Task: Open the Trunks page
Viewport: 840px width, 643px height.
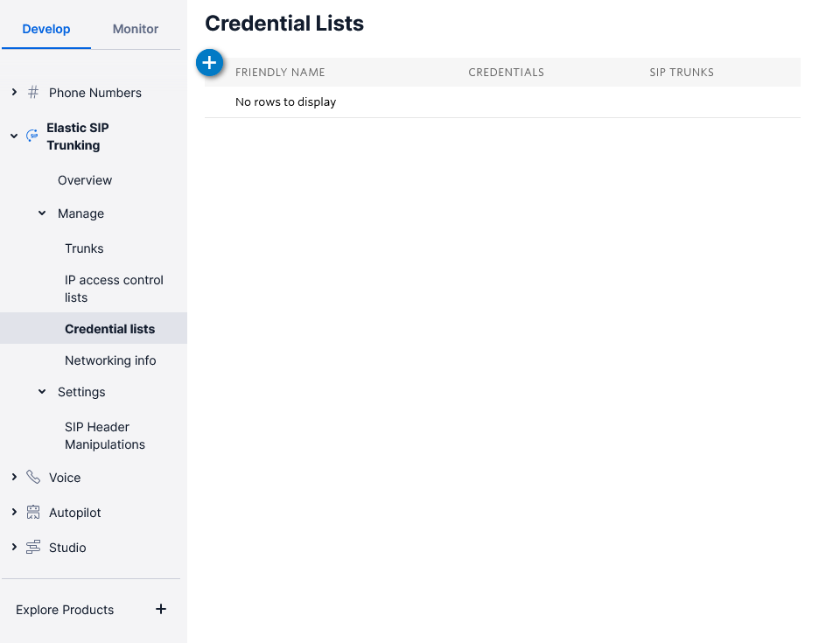Action: tap(84, 248)
